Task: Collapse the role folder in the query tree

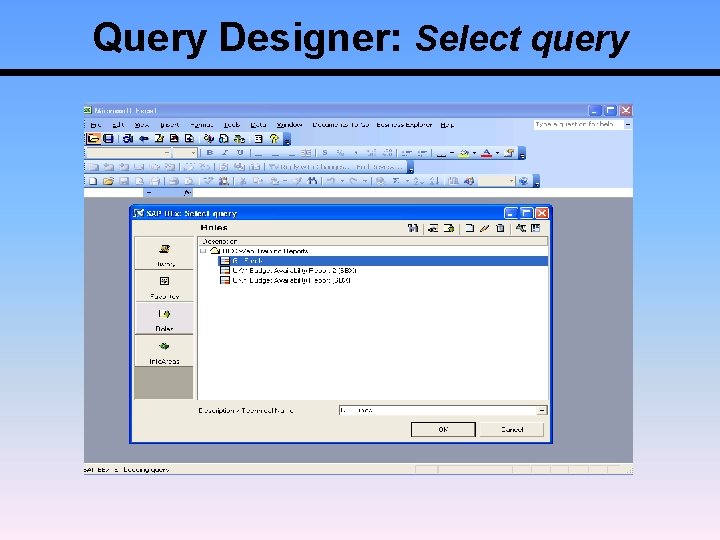Action: (x=203, y=251)
